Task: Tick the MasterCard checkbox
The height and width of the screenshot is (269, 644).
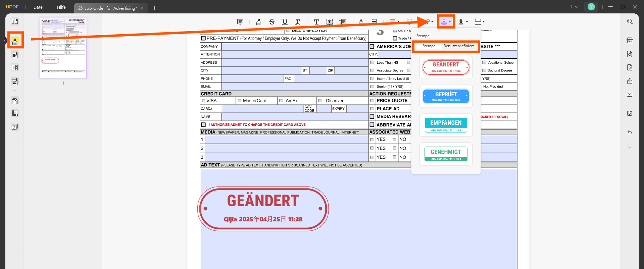Action: pyautogui.click(x=239, y=101)
